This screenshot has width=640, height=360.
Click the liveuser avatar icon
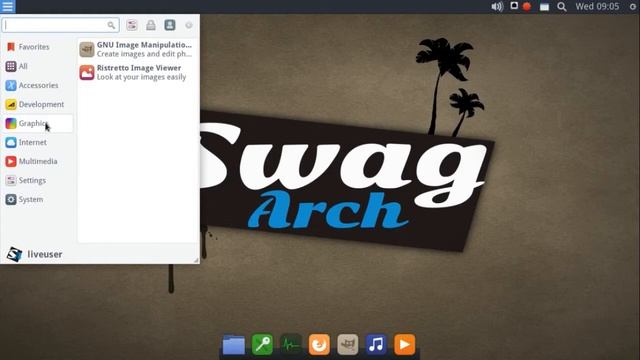pos(14,254)
